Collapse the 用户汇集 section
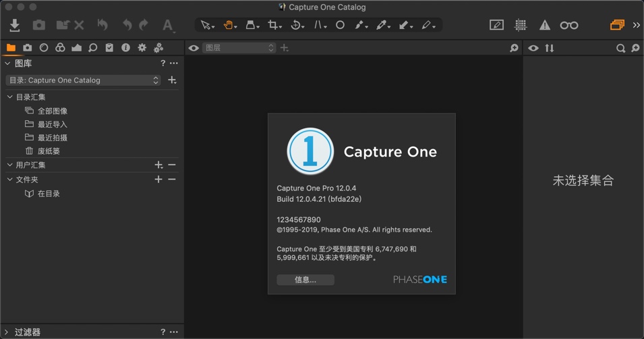 pyautogui.click(x=10, y=165)
